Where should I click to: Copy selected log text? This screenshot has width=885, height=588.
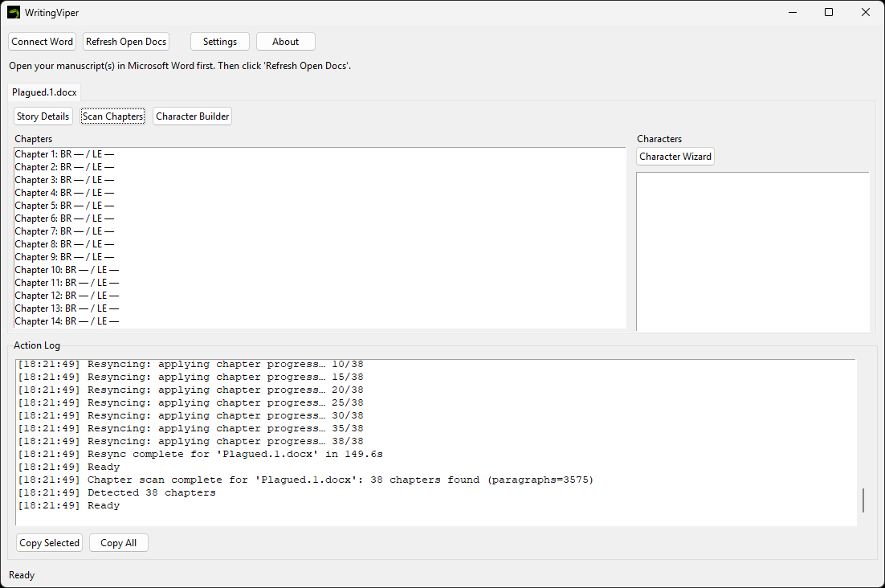[49, 543]
